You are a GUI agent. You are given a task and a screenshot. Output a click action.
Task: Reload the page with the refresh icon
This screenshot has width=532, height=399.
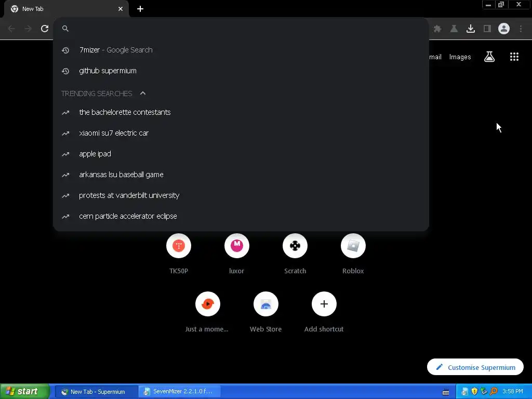pos(45,29)
